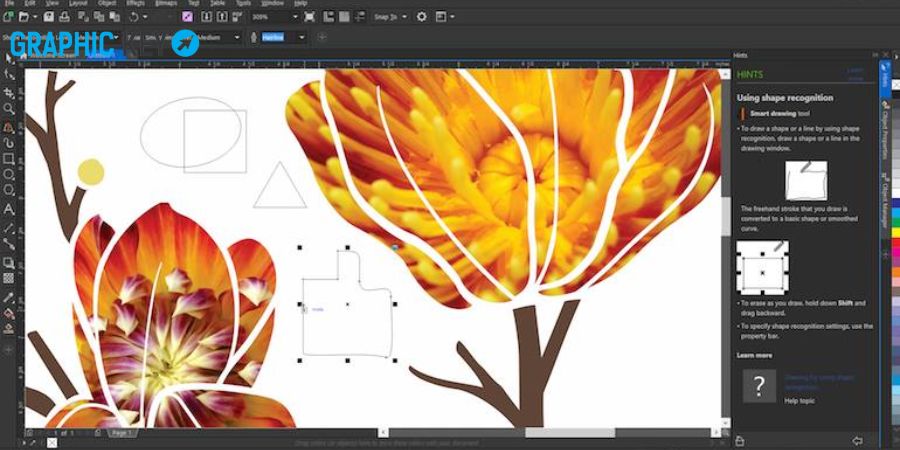This screenshot has height=450, width=900.
Task: Toggle full-screen preview icon
Action: click(309, 17)
